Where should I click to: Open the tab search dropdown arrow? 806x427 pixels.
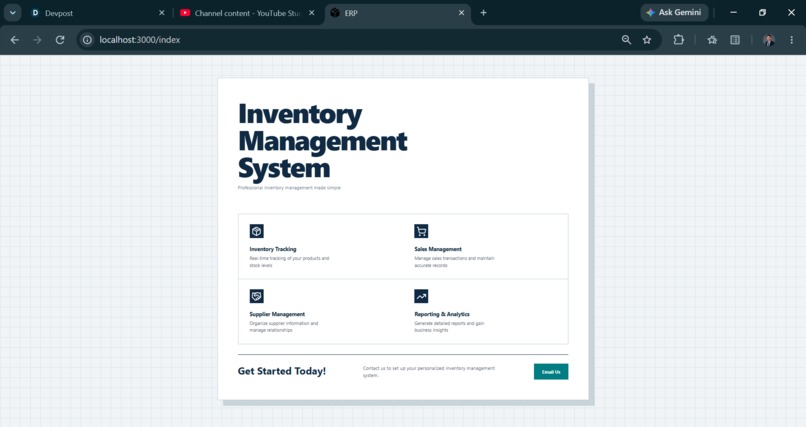(x=12, y=13)
